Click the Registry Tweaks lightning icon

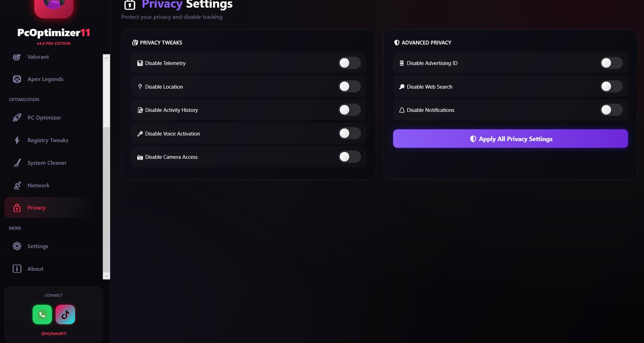coord(17,140)
